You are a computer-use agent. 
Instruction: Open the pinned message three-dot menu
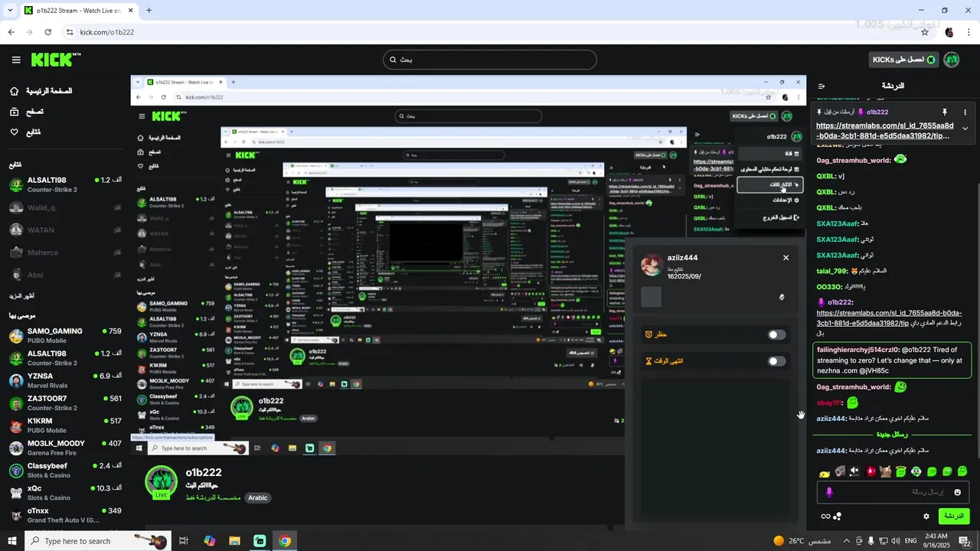click(965, 112)
